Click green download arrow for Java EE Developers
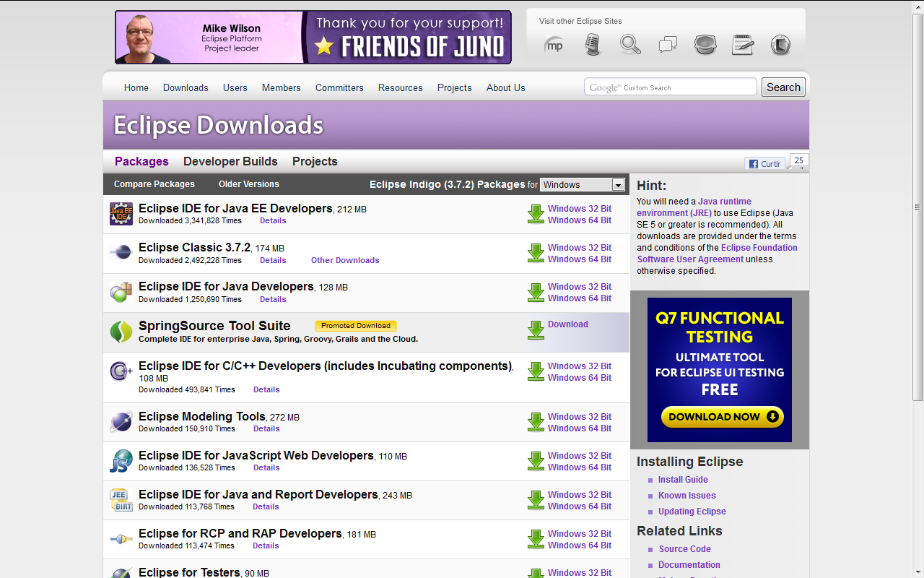Screen dimensions: 924x578 [x=536, y=214]
